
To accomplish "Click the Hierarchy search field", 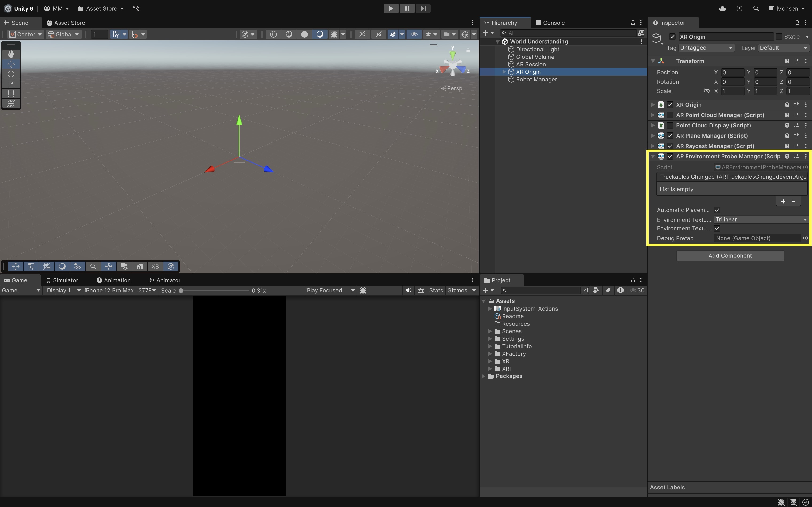I will pos(570,33).
